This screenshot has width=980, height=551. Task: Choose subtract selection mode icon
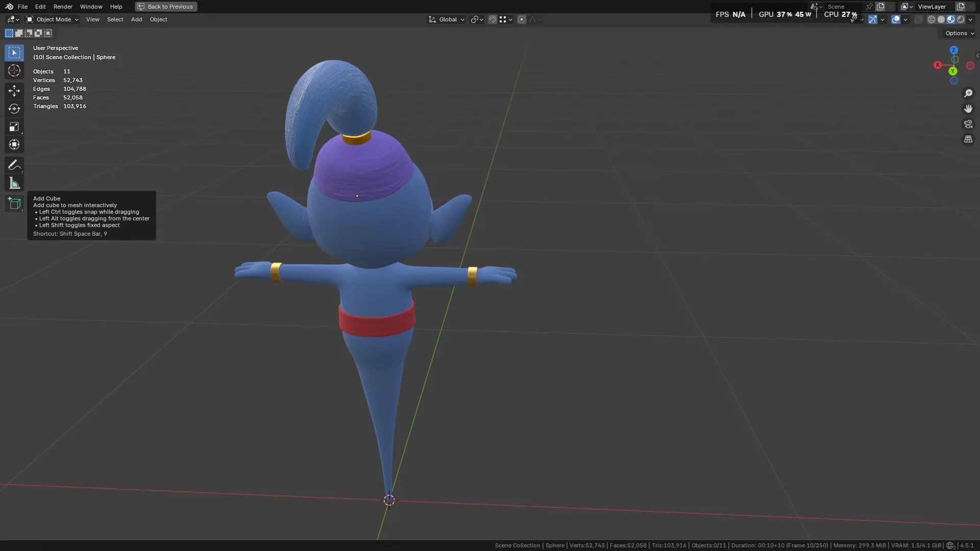click(29, 33)
